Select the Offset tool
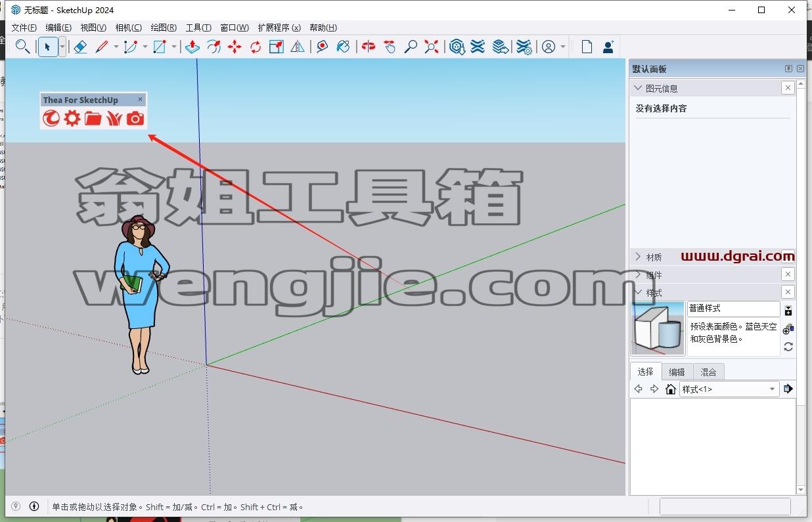Image resolution: width=812 pixels, height=522 pixels. [214, 47]
